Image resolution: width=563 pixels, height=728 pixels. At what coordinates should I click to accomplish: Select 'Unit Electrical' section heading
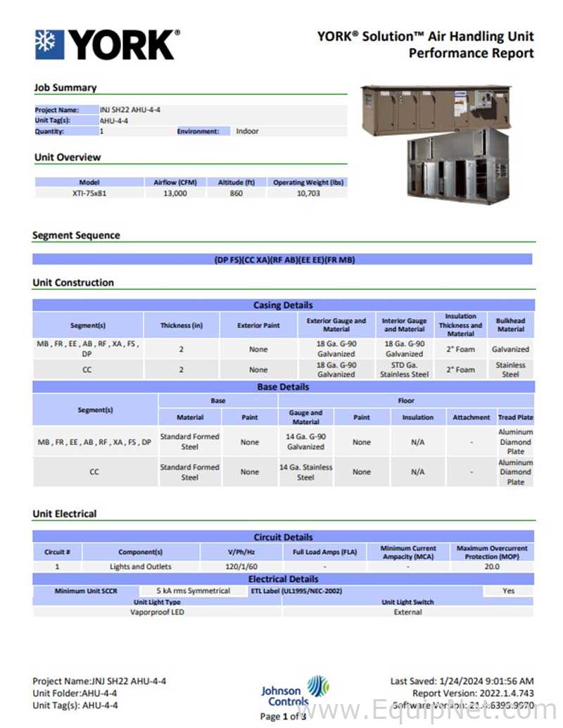(x=65, y=513)
